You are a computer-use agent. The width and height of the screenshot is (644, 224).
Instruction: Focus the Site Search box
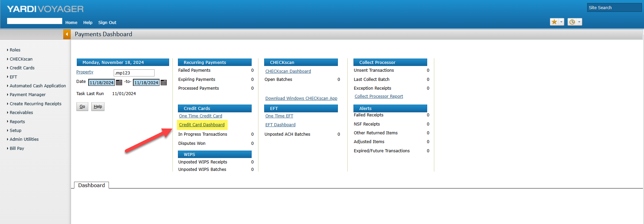[x=614, y=8]
